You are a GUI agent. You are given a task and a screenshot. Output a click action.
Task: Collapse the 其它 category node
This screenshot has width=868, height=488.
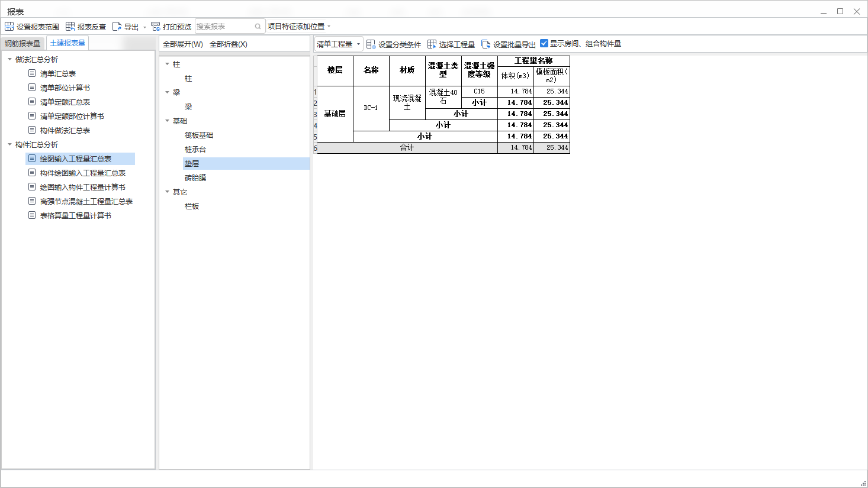167,192
